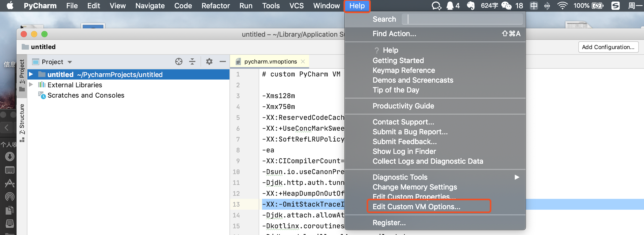
Task: Close the pycharm.vmoptions tab
Action: coord(303,61)
